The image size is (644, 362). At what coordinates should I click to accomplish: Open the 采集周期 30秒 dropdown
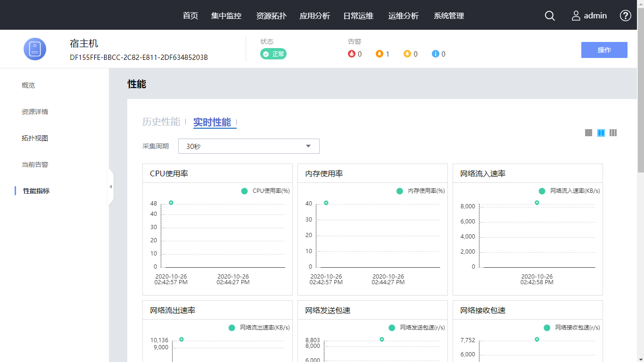pyautogui.click(x=248, y=146)
